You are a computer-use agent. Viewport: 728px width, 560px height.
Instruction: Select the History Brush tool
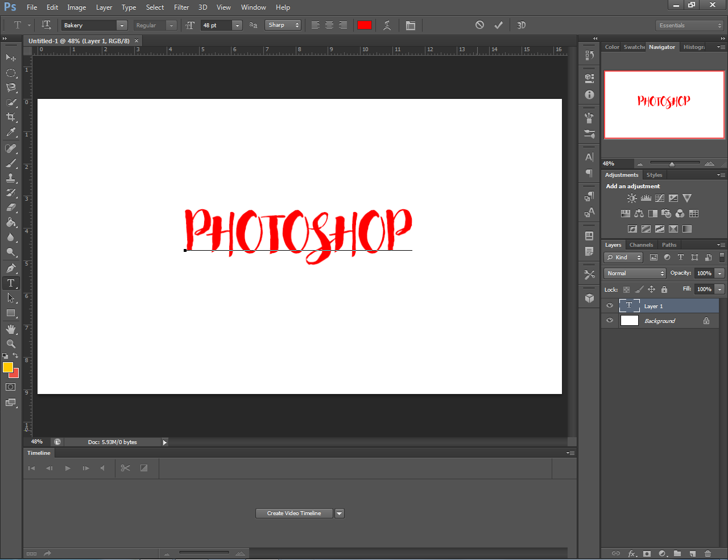click(x=11, y=193)
